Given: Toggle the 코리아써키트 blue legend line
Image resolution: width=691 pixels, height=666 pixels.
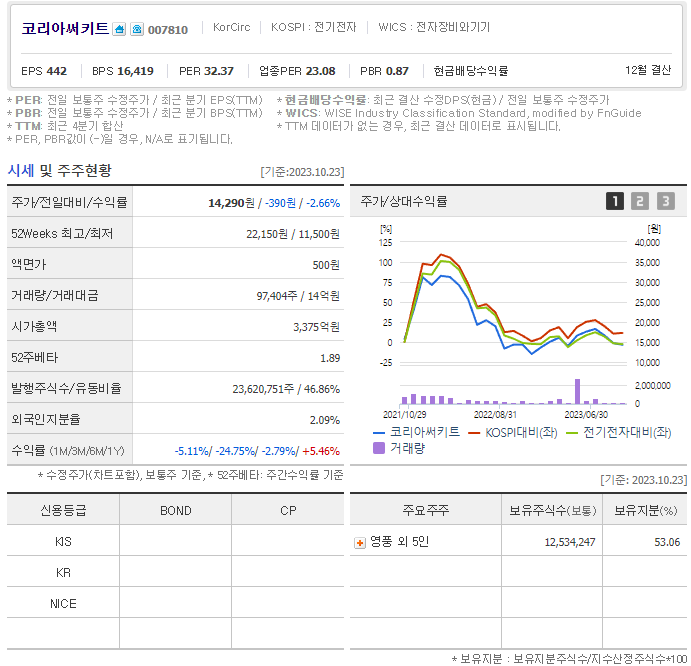Looking at the screenshot, I should (416, 432).
